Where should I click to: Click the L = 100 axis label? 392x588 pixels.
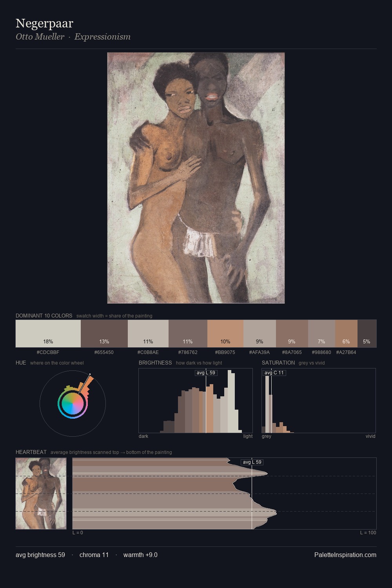[x=368, y=533]
